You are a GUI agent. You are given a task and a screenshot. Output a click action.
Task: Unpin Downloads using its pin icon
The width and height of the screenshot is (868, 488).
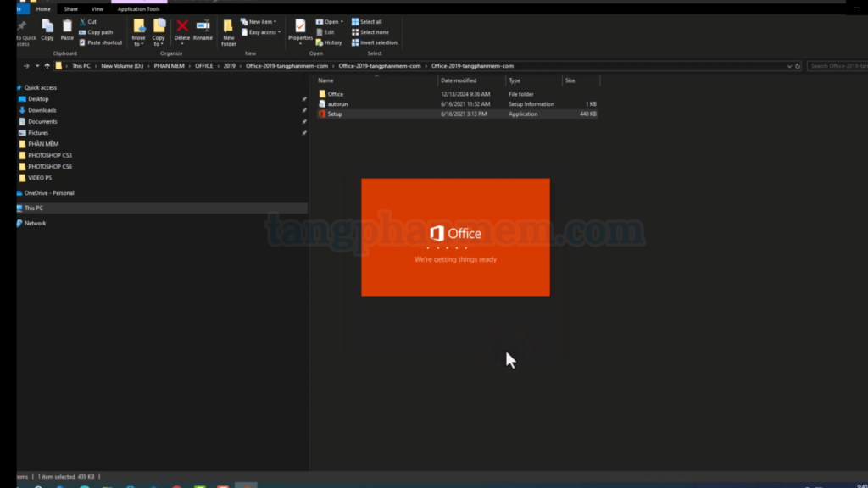coord(304,110)
